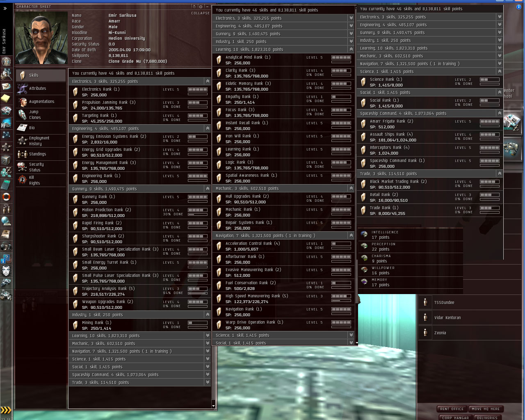The height and width of the screenshot is (420, 525).
Task: Click the Sharpshooter skill book icon
Action: point(75,239)
